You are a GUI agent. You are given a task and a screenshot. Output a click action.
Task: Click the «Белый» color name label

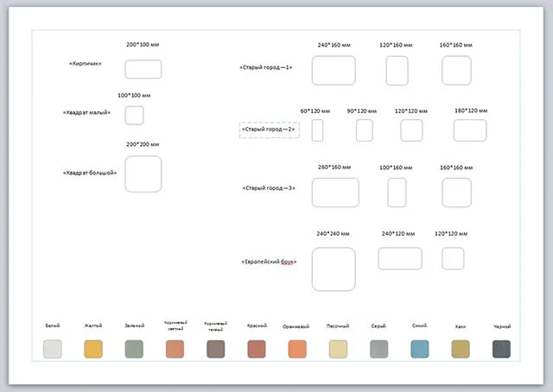click(x=53, y=326)
